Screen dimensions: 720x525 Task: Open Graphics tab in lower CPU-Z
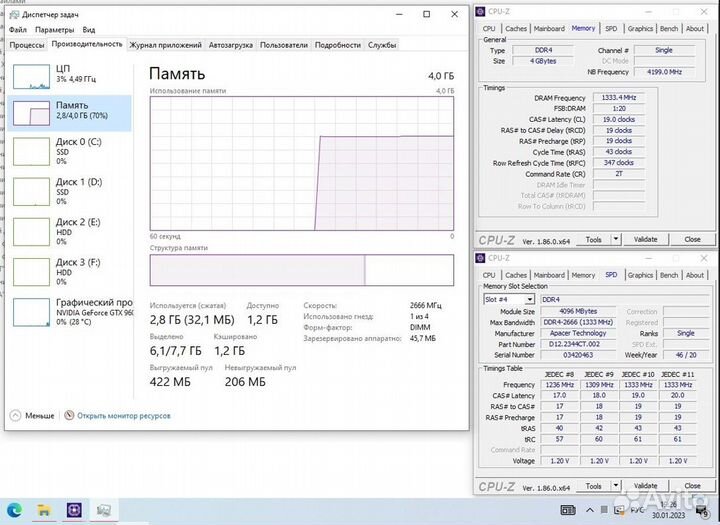pyautogui.click(x=640, y=275)
